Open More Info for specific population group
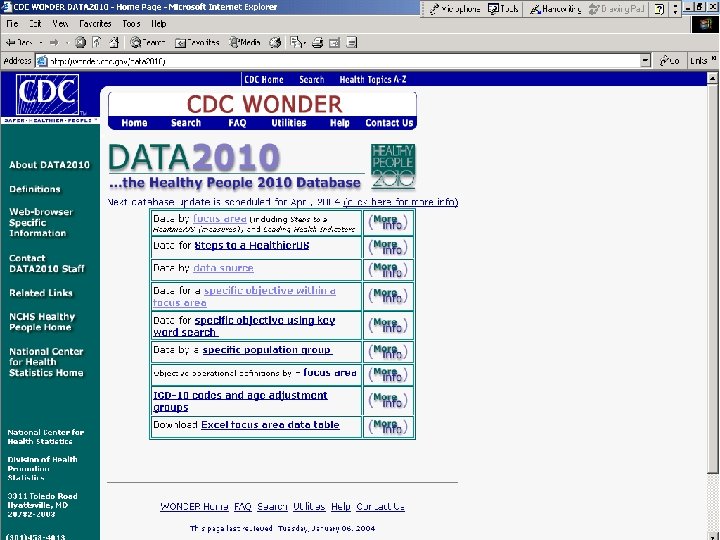This screenshot has width=720, height=540. pyautogui.click(x=388, y=352)
